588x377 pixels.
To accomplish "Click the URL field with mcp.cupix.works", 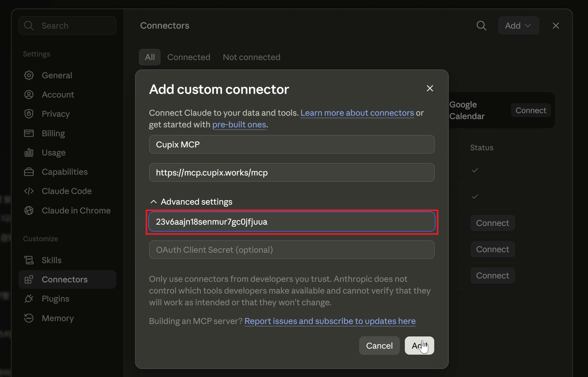I will click(292, 173).
